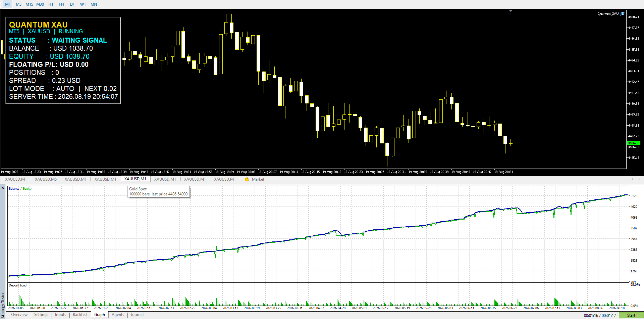
Task: Click the current price label 4486.62
Action: tap(633, 143)
